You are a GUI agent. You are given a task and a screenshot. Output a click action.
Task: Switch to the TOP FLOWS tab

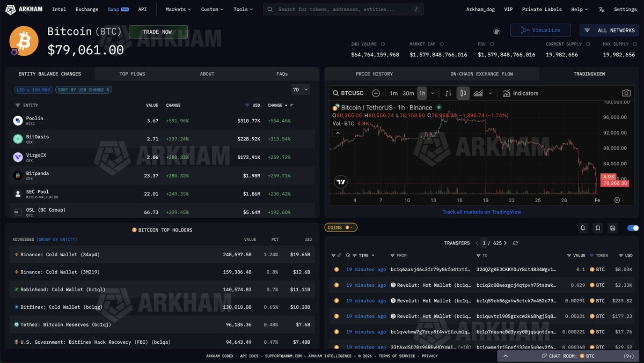tap(133, 73)
